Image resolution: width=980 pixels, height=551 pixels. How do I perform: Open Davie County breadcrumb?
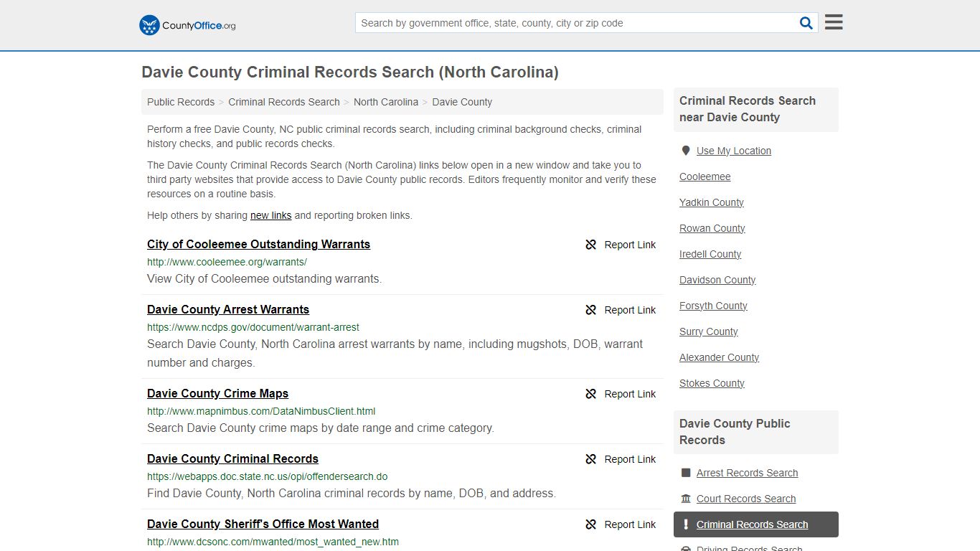[462, 102]
